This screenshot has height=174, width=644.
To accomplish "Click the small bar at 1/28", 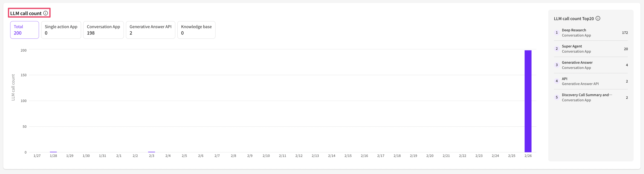I will click(53, 152).
